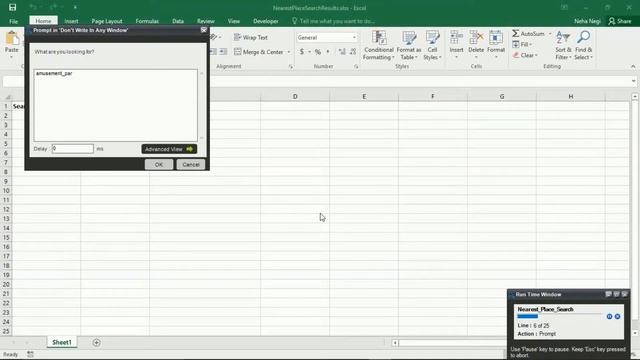Open Conditional Formatting menu
This screenshot has width=640, height=360.
379,45
